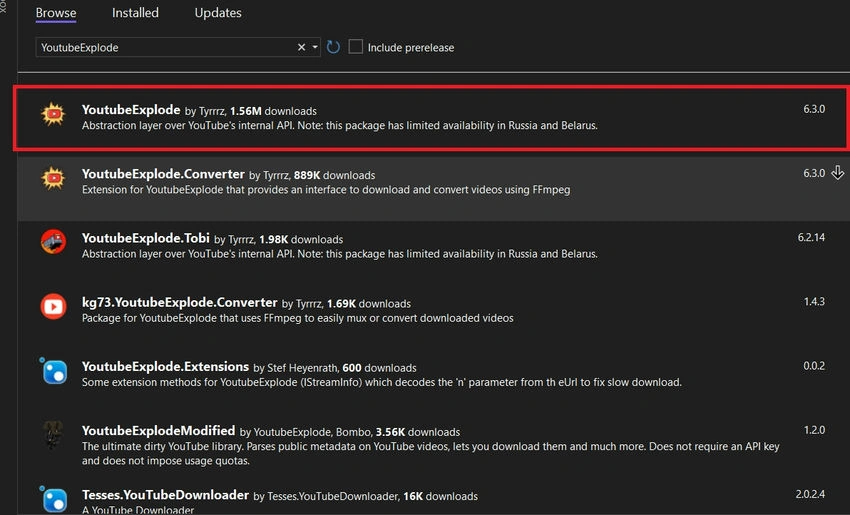Open the Updates tab
This screenshot has height=515, width=850.
(218, 12)
